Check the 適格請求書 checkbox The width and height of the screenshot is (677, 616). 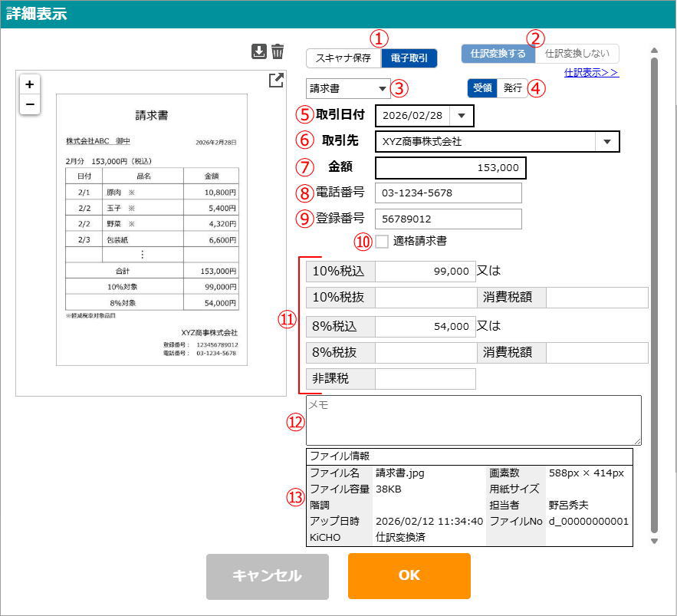[x=382, y=242]
